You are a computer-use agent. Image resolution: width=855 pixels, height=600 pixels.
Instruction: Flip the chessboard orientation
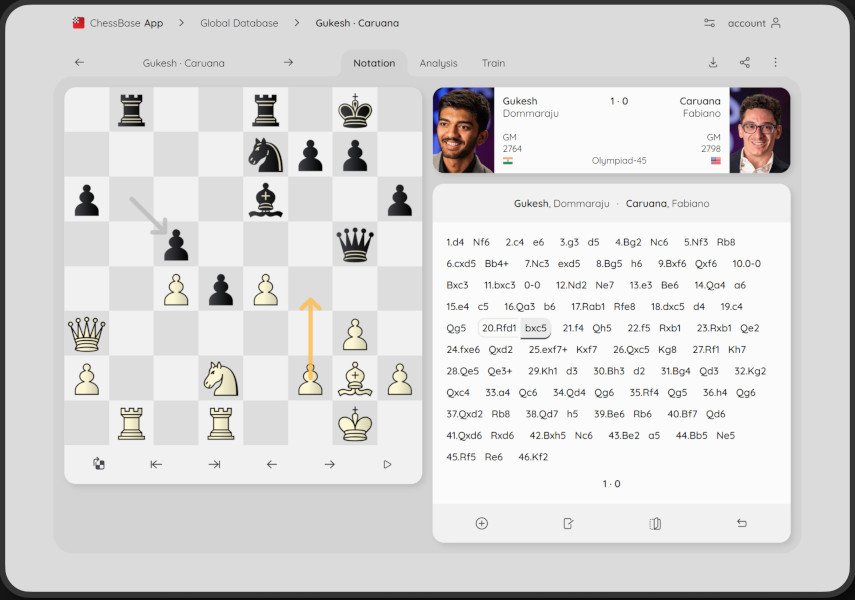[98, 463]
